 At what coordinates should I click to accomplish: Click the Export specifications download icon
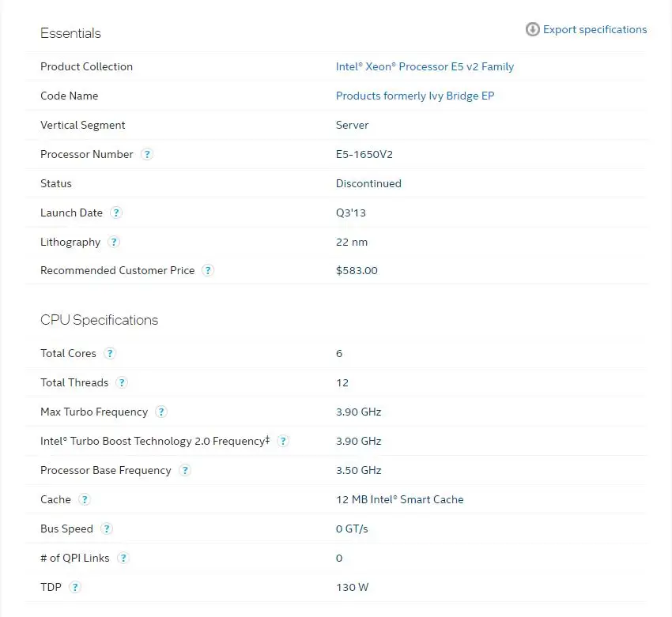tap(533, 29)
